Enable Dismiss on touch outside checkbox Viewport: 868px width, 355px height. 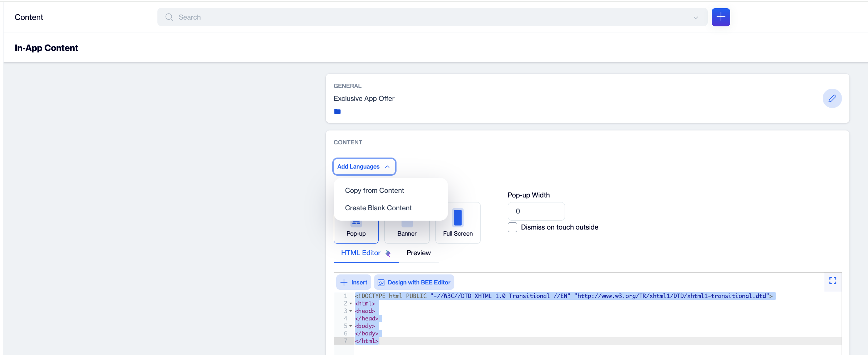[513, 227]
